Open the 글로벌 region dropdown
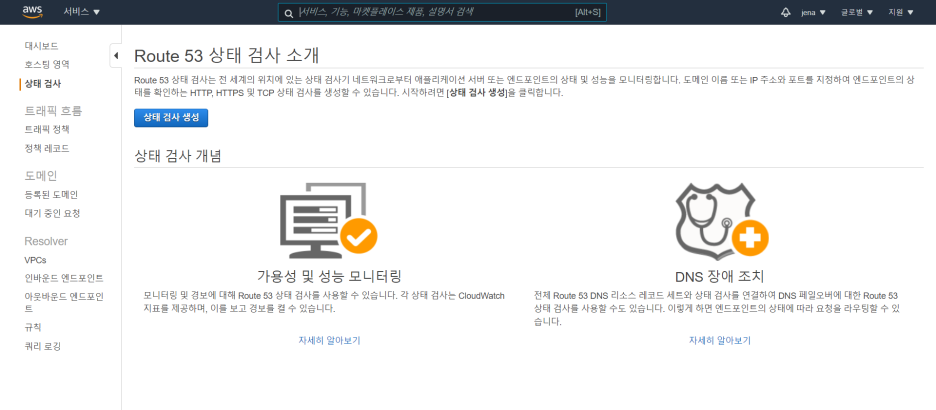 (857, 12)
